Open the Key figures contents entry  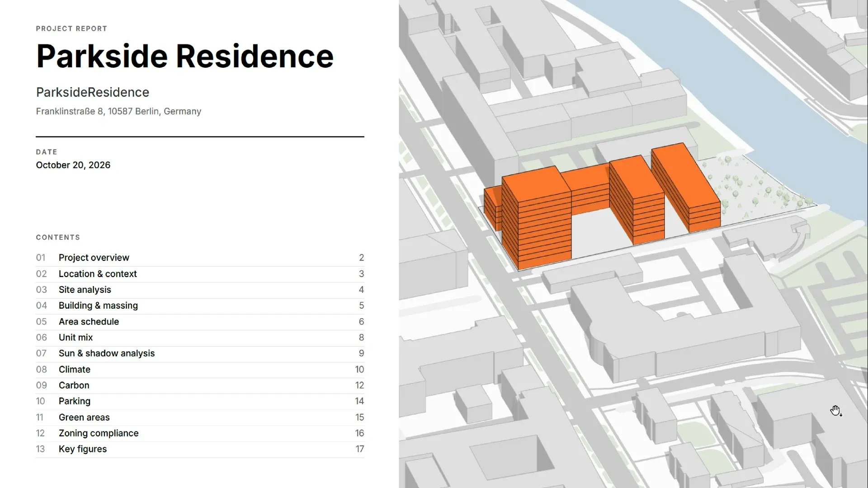[200, 449]
